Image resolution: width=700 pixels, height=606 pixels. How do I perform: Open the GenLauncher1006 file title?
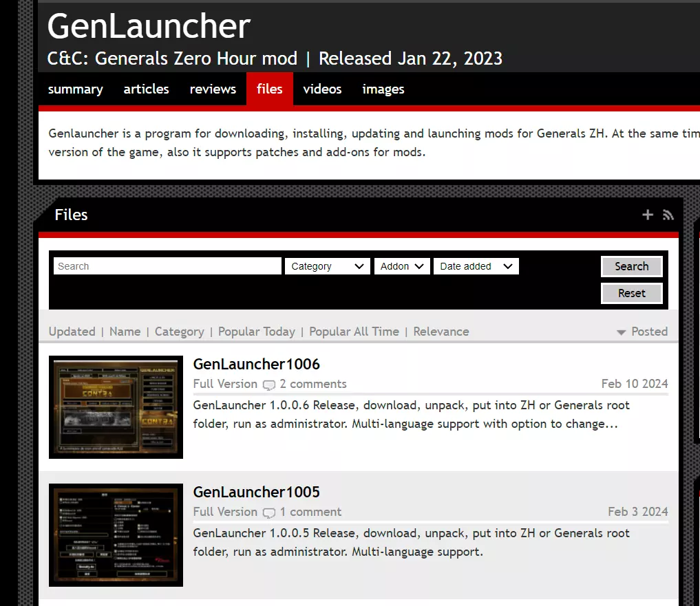click(x=256, y=364)
